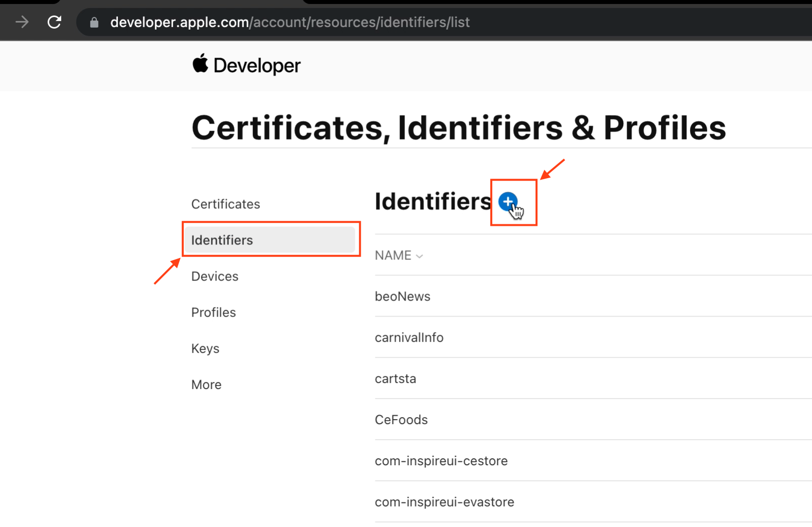Open the Devices section
812x527 pixels.
pos(215,277)
